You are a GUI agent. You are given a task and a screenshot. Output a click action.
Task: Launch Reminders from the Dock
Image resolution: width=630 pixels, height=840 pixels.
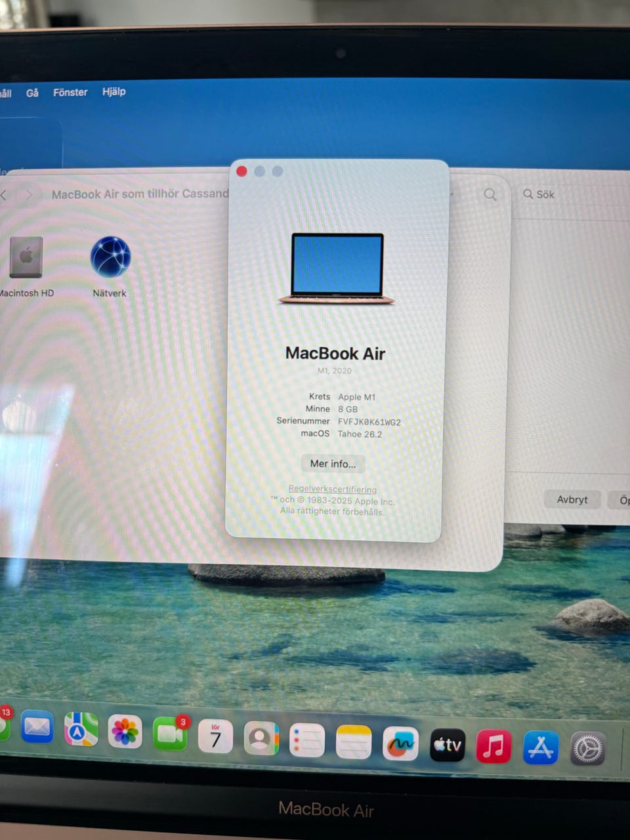(307, 740)
